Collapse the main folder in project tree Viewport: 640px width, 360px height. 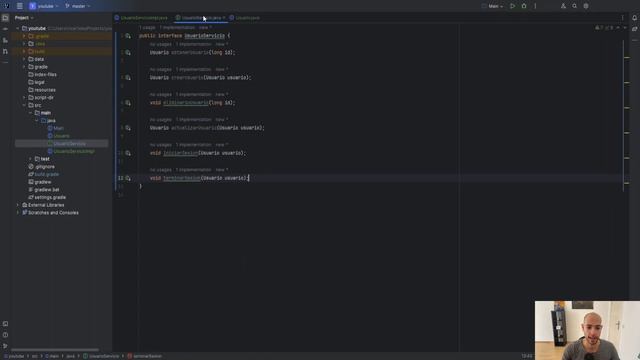tap(31, 113)
